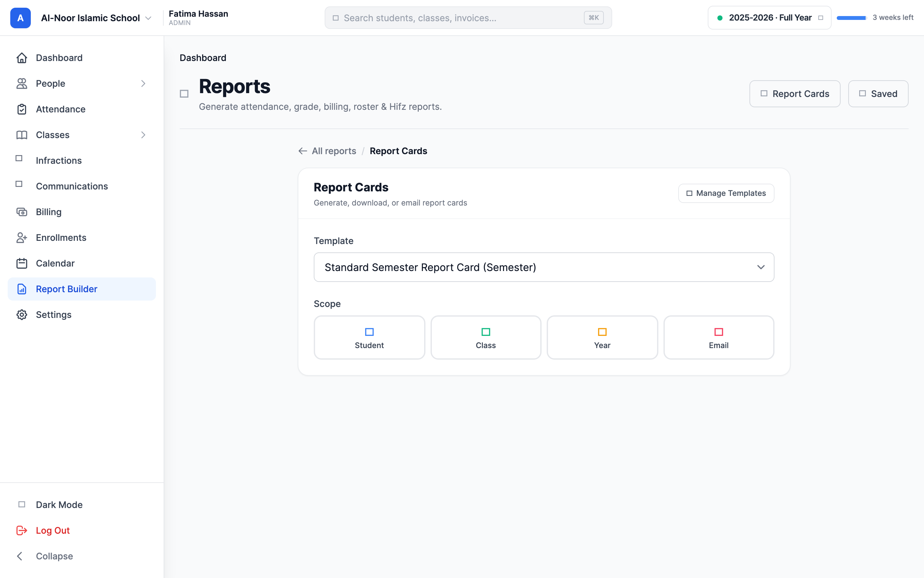Click the Collapse sidebar arrow icon

click(20, 556)
